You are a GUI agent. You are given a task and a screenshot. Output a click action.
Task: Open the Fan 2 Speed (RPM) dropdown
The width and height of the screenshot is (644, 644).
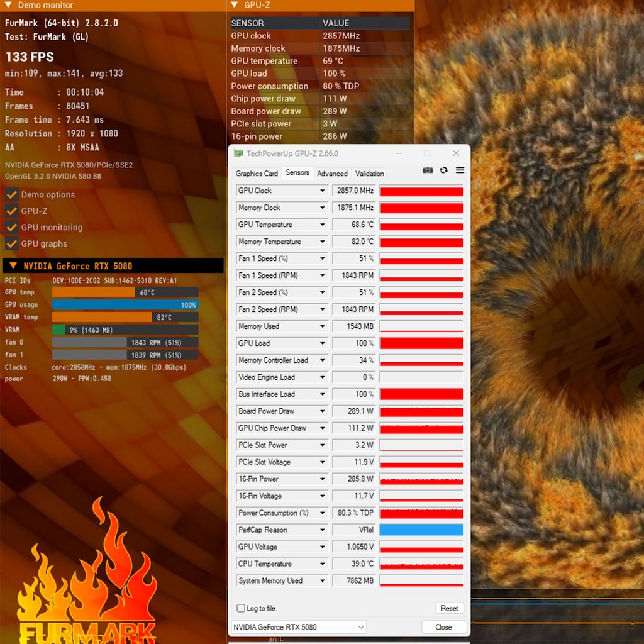click(323, 309)
